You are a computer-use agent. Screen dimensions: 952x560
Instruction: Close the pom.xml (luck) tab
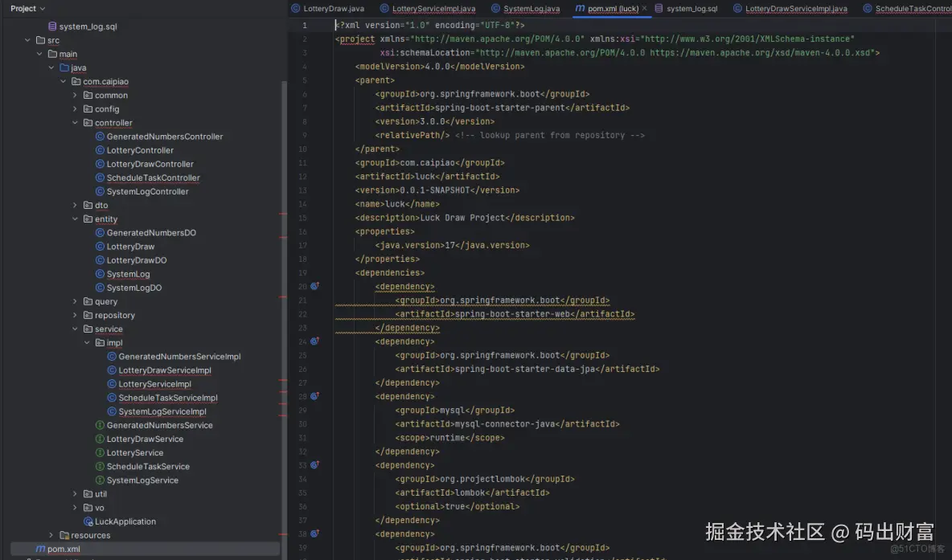(x=644, y=9)
